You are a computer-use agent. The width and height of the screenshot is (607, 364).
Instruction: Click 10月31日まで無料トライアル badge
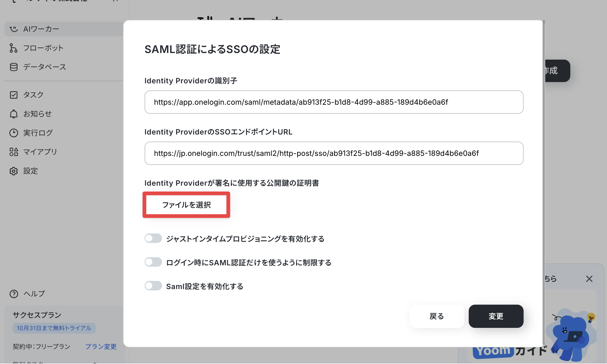click(54, 328)
